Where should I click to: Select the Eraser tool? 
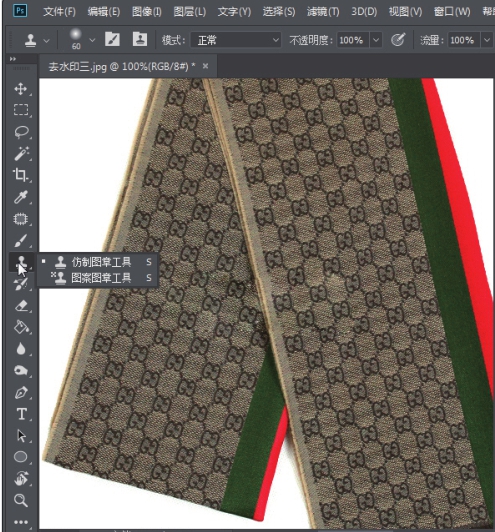point(21,306)
